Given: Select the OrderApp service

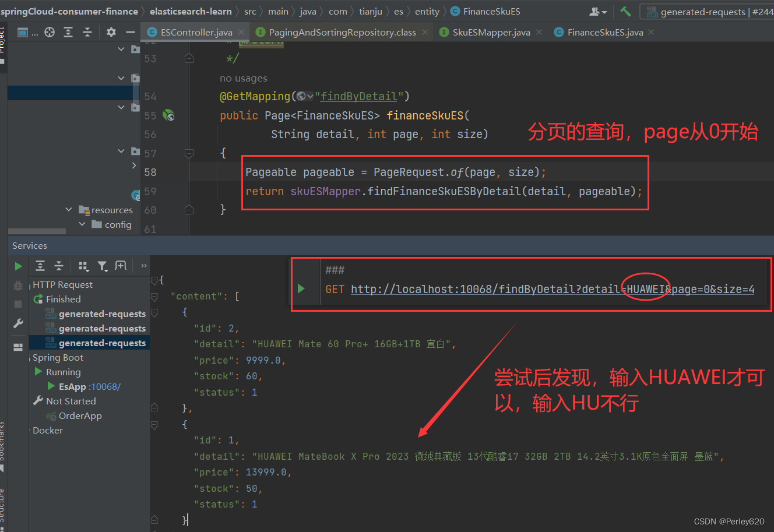Looking at the screenshot, I should (x=80, y=415).
